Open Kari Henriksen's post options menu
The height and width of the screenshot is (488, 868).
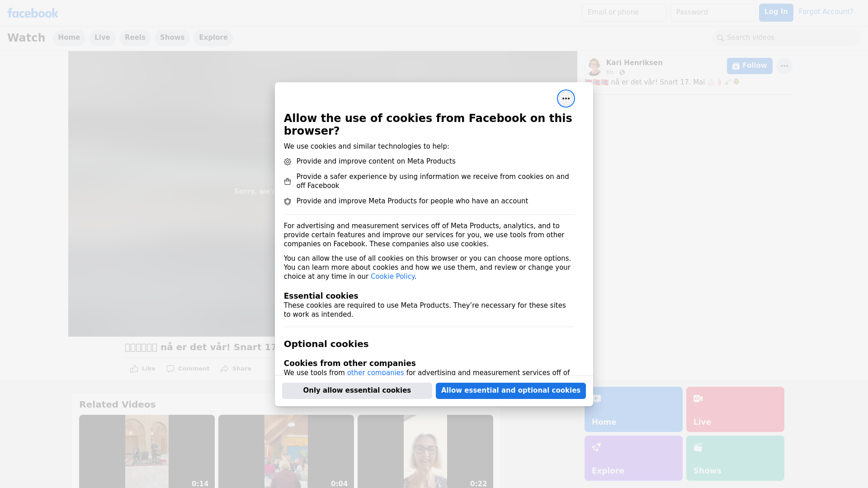tap(784, 66)
